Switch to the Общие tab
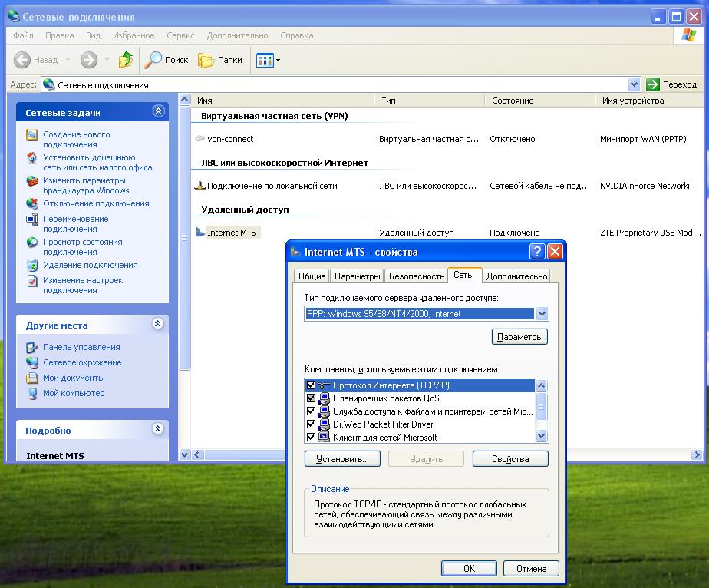The width and height of the screenshot is (709, 588). [312, 276]
